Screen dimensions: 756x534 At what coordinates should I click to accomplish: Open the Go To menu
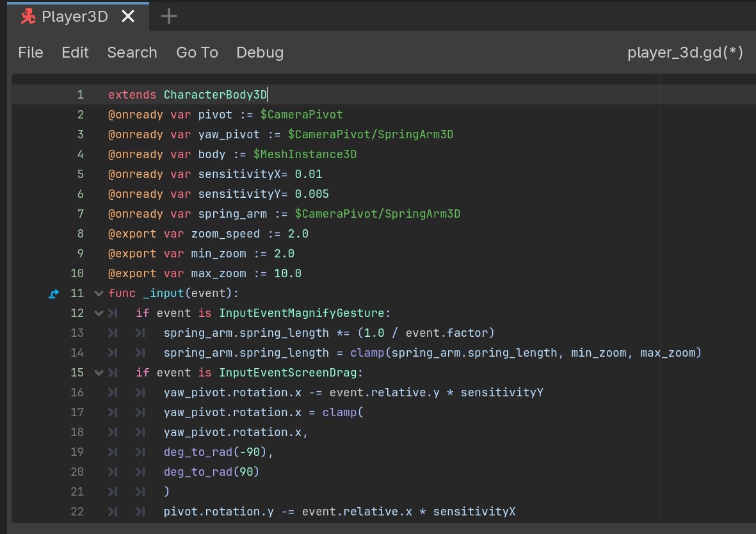click(197, 53)
